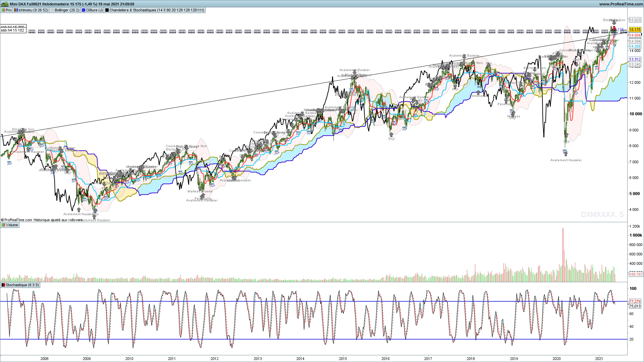
Task: Visit the www.ProRealTime.com link
Action: coord(621,4)
